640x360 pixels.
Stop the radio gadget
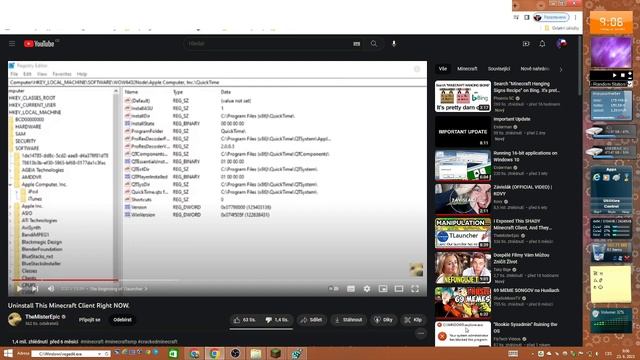622,75
